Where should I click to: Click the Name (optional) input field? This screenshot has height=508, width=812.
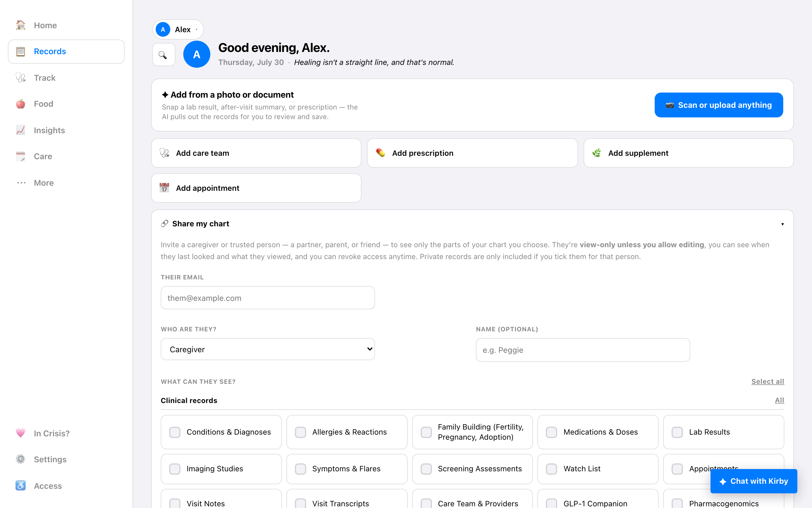(582, 350)
